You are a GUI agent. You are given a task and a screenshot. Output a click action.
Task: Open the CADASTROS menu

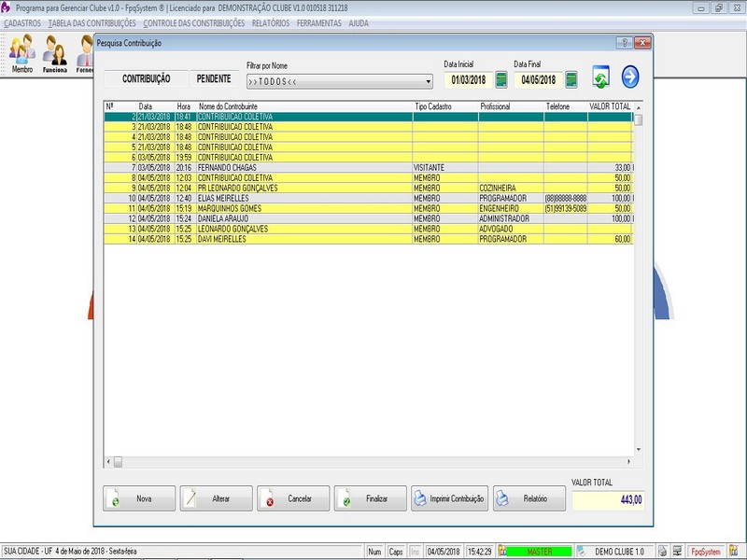pos(22,23)
